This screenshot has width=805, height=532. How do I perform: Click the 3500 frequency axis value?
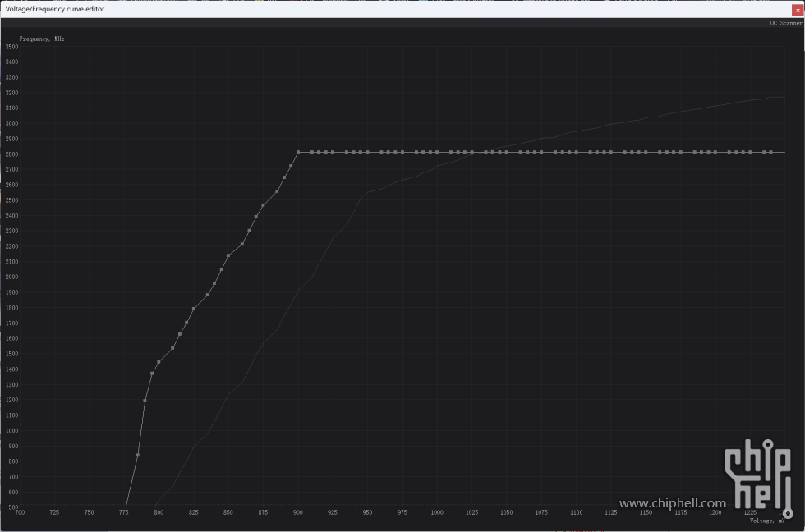point(11,47)
